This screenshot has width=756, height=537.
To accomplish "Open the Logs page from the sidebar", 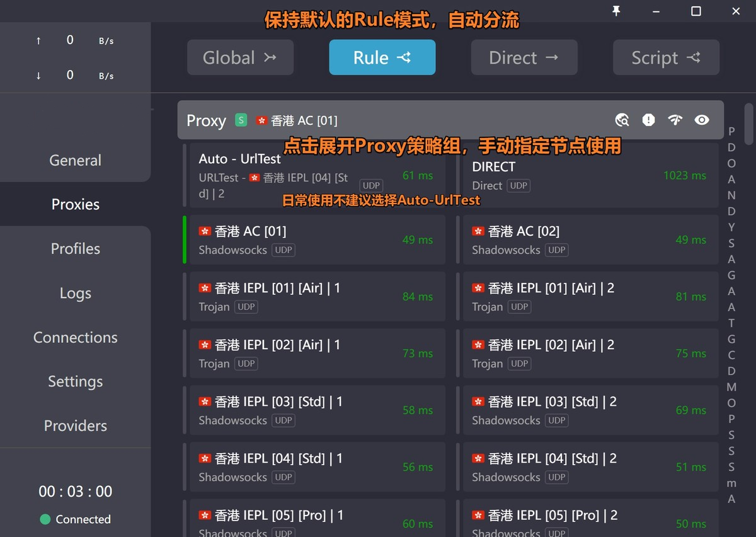I will tap(75, 292).
